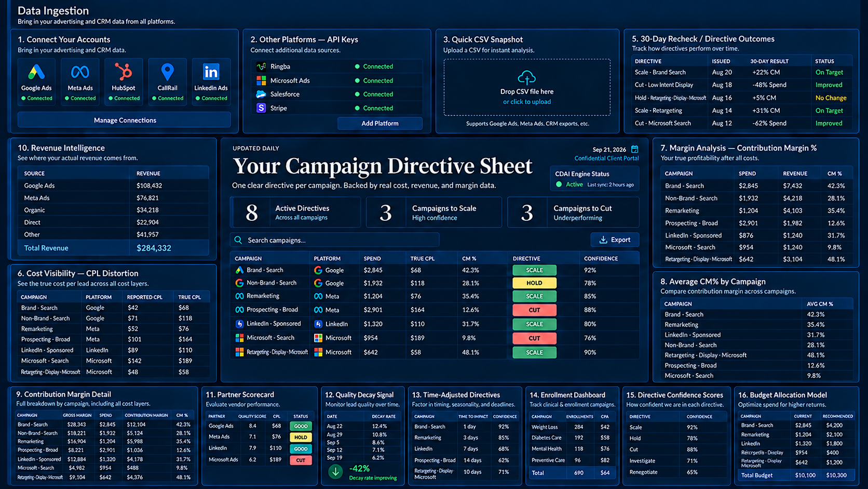Click the Stripe platform icon
This screenshot has height=489, width=868.
[x=261, y=108]
